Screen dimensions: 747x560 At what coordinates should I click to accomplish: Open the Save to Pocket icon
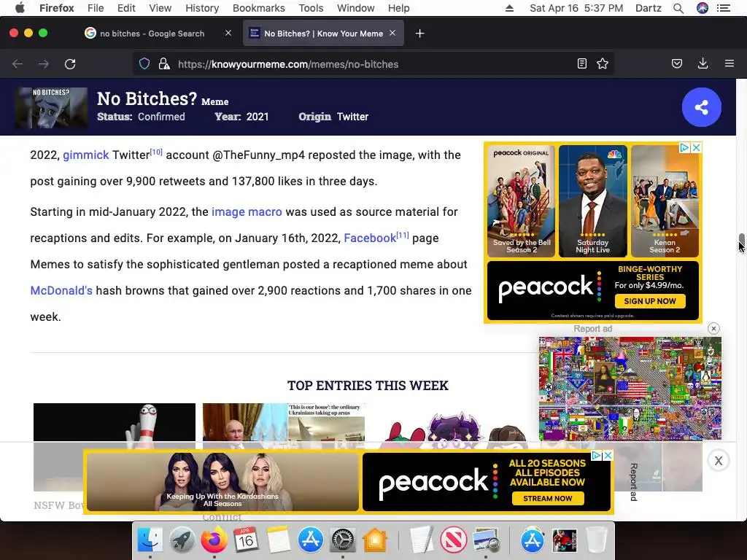coord(677,64)
